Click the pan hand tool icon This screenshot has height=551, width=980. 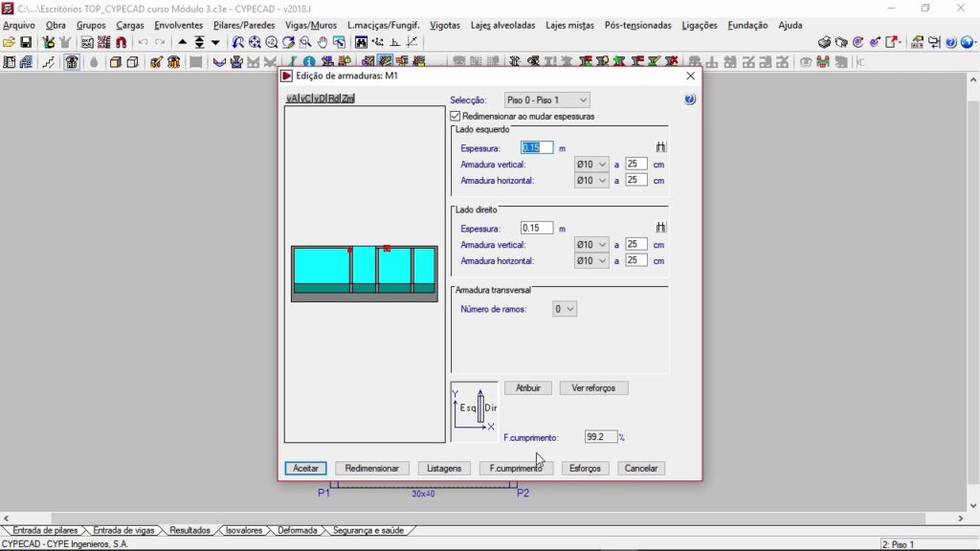pos(322,42)
